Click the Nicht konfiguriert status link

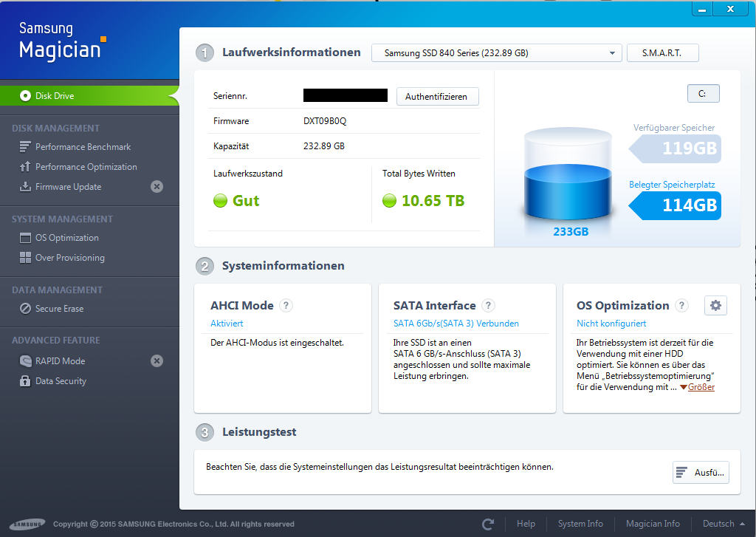pos(611,324)
